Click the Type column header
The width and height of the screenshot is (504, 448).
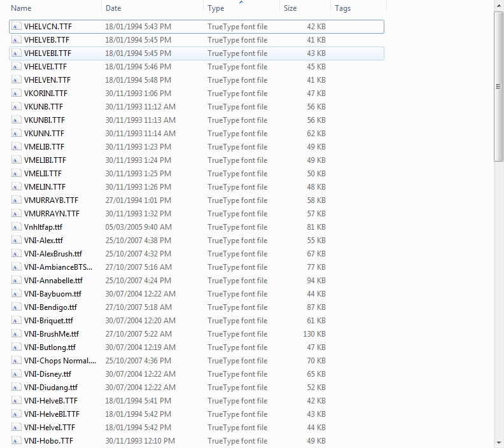click(x=216, y=8)
